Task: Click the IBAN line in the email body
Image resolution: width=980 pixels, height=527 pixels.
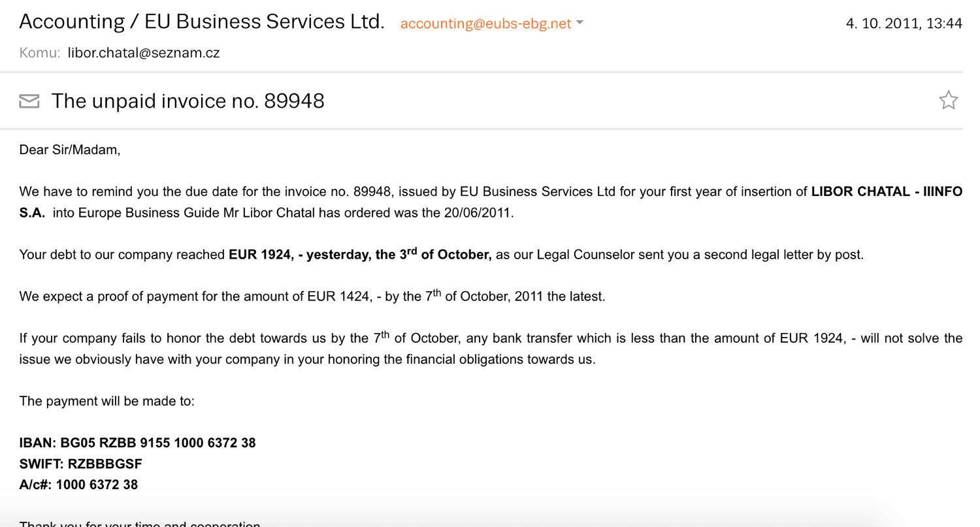Action: click(137, 443)
